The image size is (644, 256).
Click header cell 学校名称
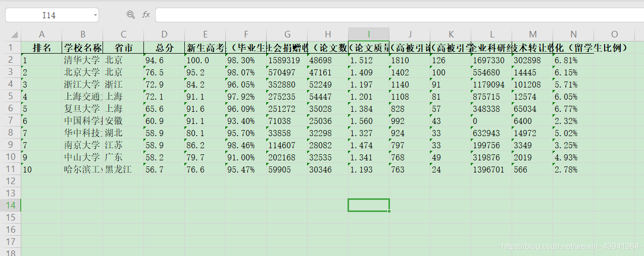tap(82, 48)
